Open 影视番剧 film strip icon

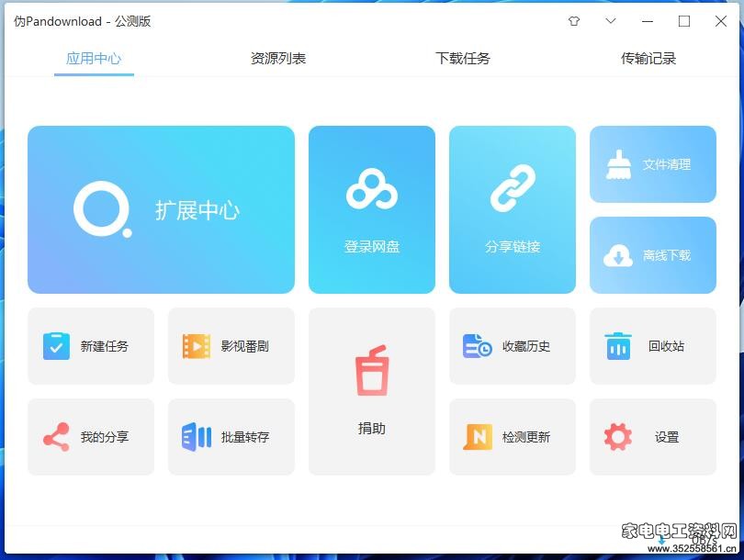point(197,346)
